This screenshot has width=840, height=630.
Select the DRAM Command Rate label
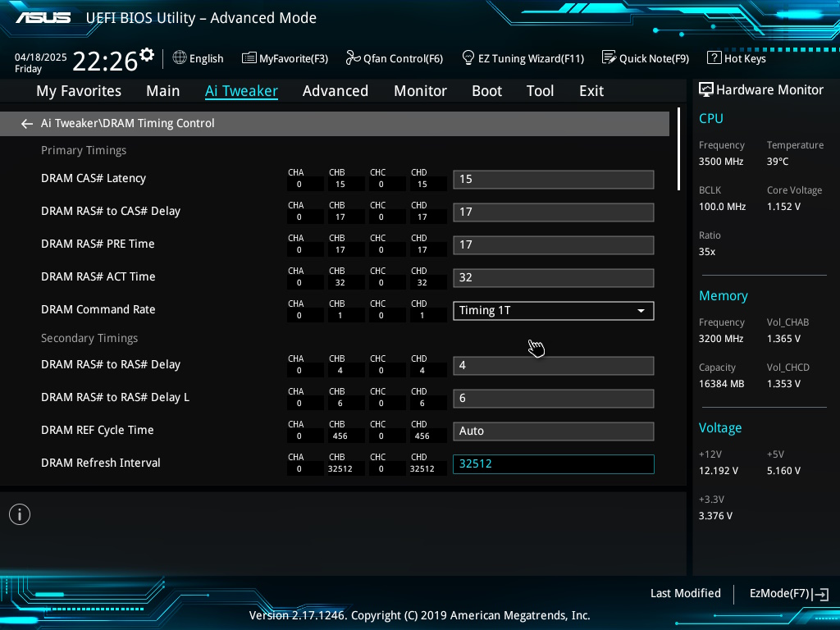click(x=98, y=309)
